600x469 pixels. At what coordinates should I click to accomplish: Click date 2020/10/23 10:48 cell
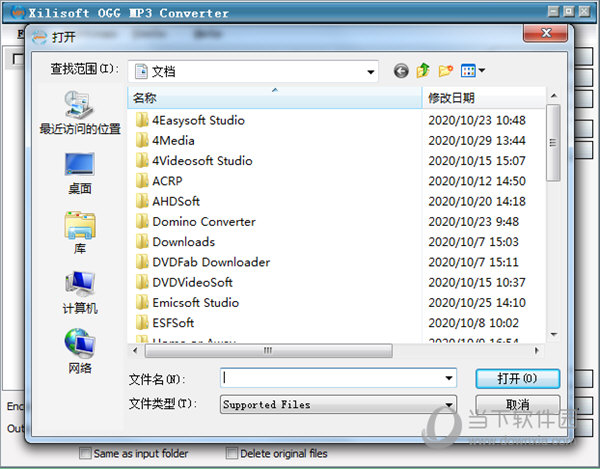point(477,120)
